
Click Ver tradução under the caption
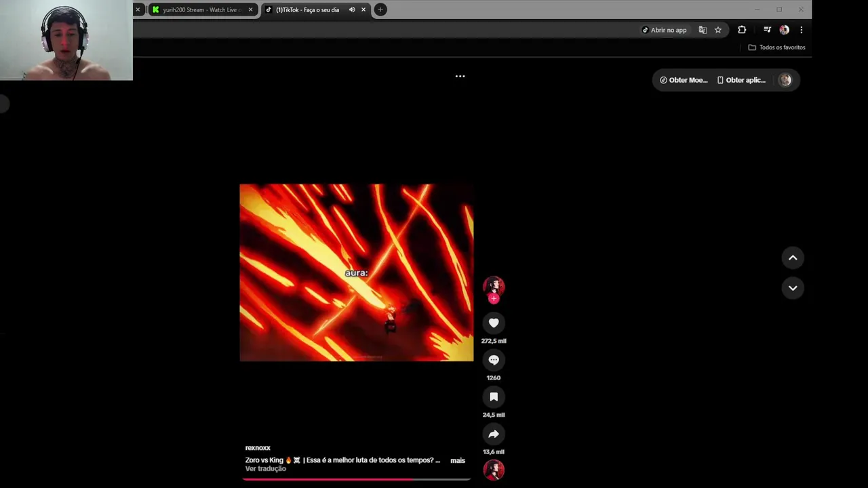pos(266,469)
